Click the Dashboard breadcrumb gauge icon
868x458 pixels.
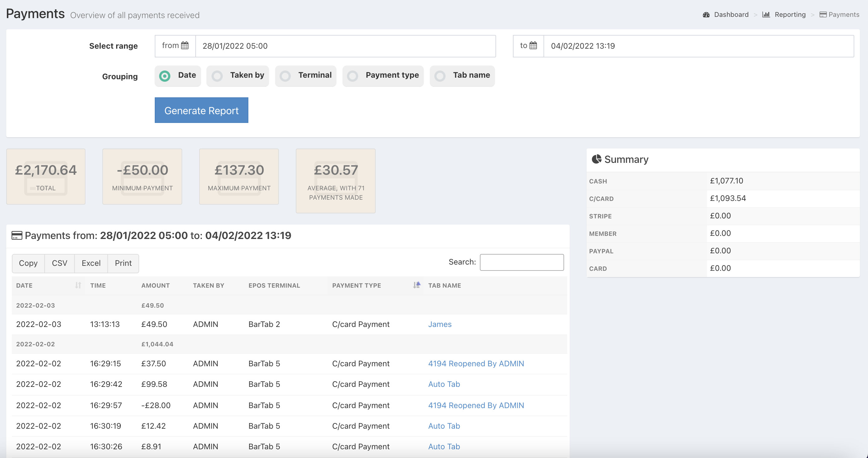pos(706,15)
